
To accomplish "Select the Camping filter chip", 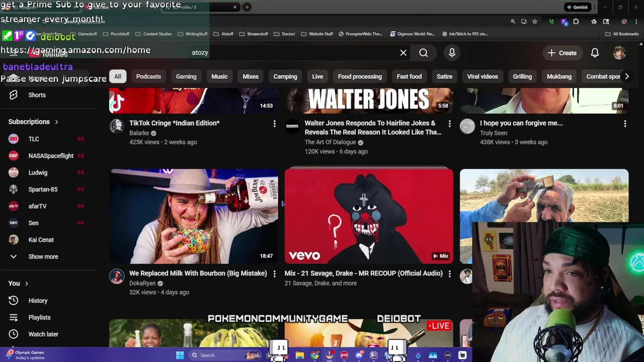I will click(x=285, y=76).
